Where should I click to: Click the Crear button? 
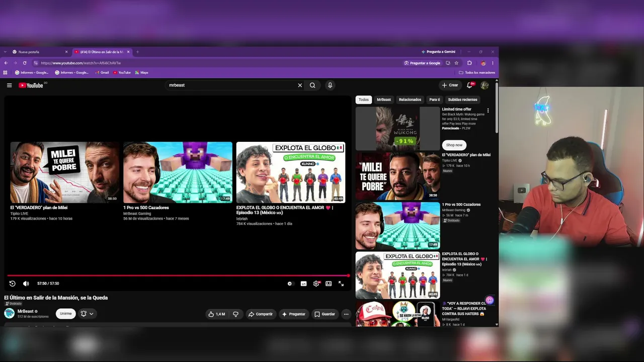(x=450, y=85)
